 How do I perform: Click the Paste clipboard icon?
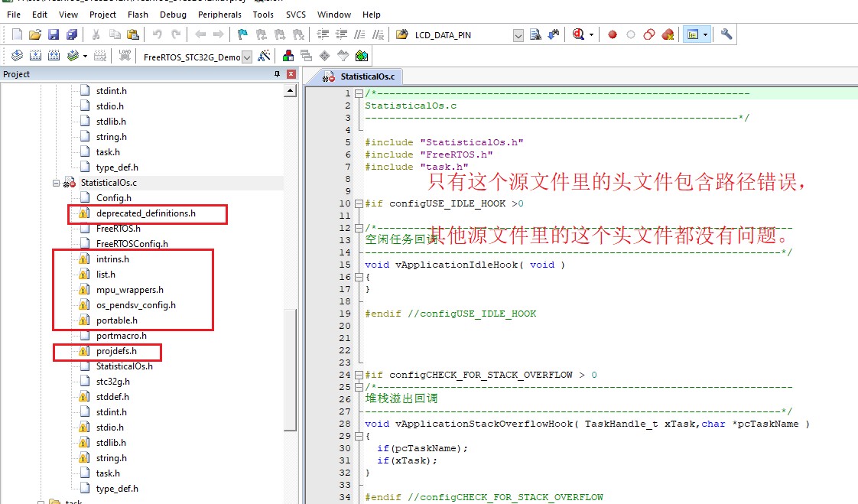(133, 34)
